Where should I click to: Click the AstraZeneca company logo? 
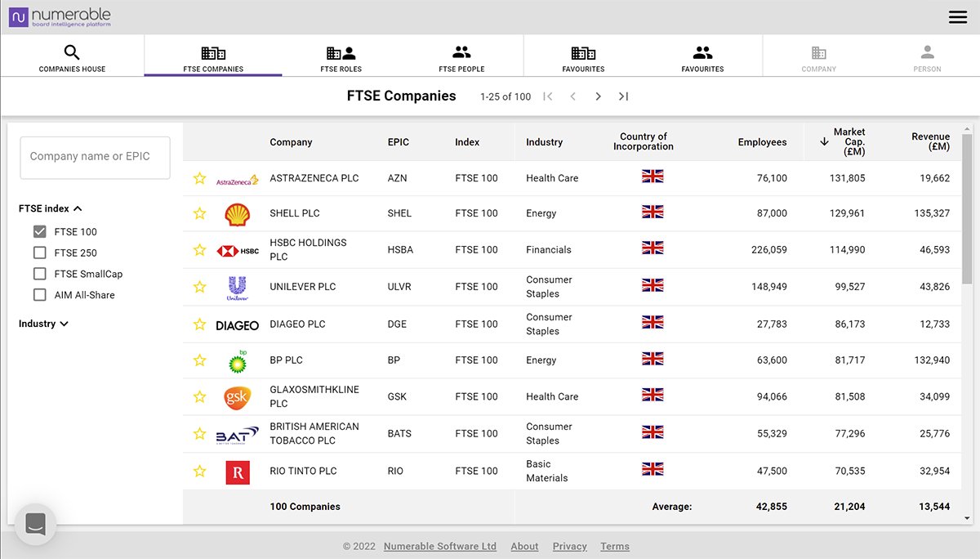pos(237,179)
